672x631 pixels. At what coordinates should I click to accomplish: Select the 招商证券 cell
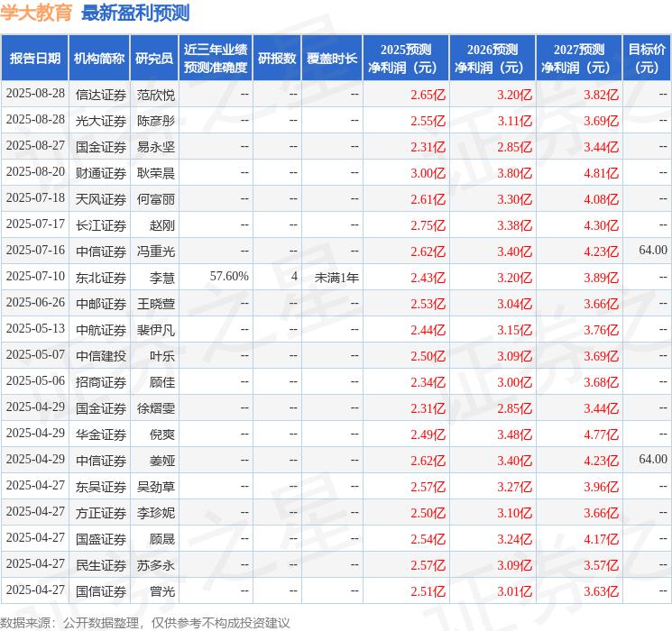[x=101, y=382]
